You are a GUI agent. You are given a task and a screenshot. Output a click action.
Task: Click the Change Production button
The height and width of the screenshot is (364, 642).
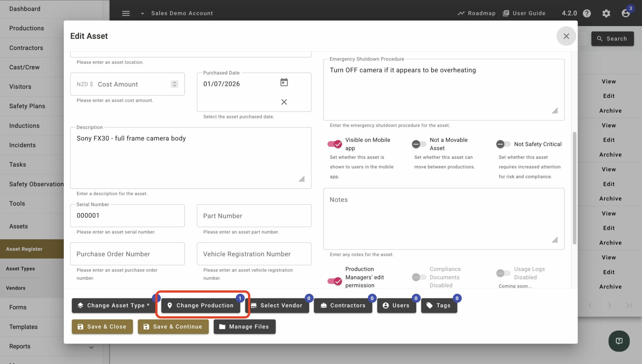click(x=201, y=306)
